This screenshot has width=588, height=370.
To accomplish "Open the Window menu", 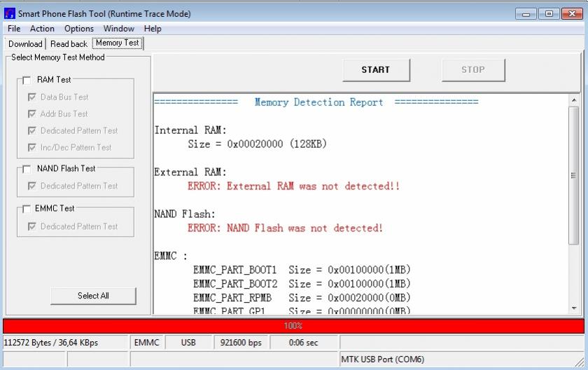I will [118, 29].
